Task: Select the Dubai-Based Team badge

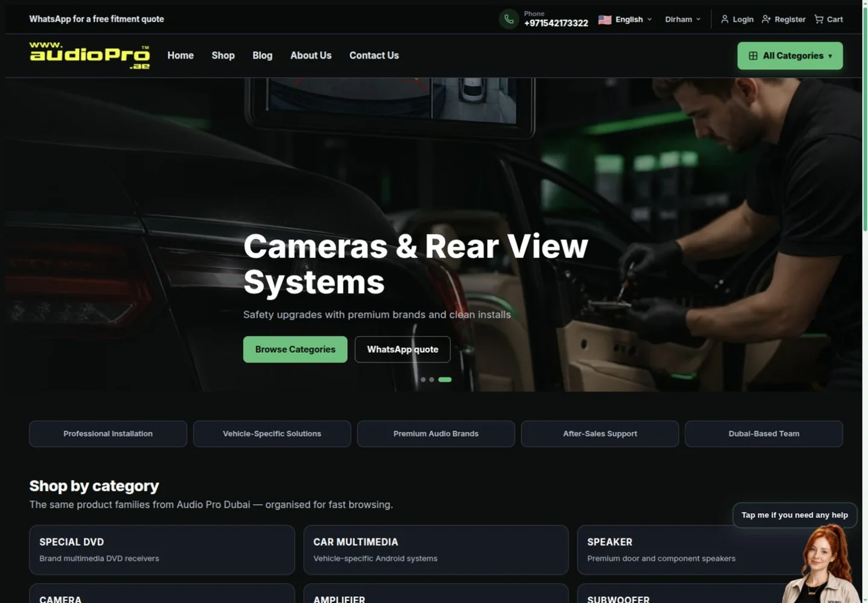Action: coord(764,434)
